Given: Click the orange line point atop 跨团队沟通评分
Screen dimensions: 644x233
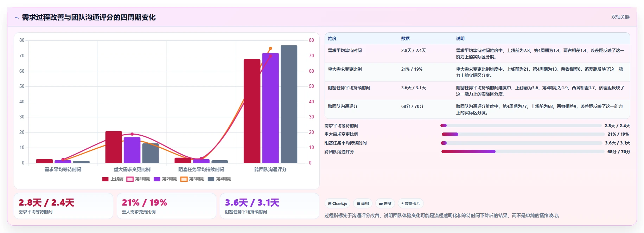Looking at the screenshot, I should tap(270, 48).
